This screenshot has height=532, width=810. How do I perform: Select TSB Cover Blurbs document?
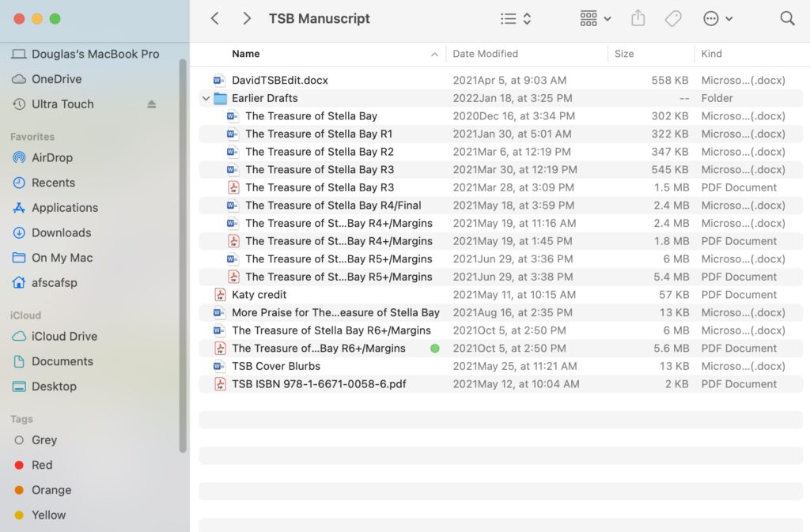pyautogui.click(x=501, y=366)
